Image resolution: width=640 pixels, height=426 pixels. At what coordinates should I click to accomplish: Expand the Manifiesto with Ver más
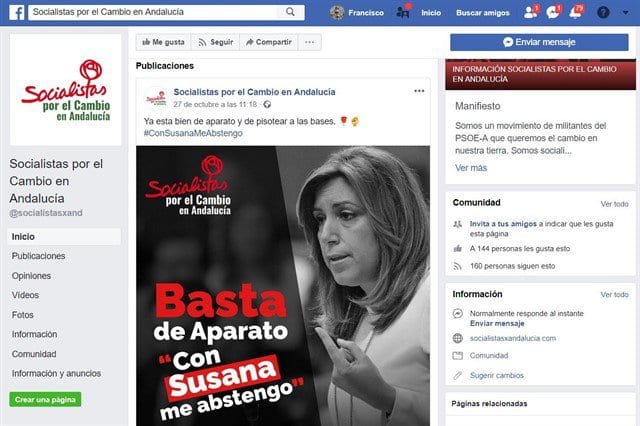click(471, 168)
